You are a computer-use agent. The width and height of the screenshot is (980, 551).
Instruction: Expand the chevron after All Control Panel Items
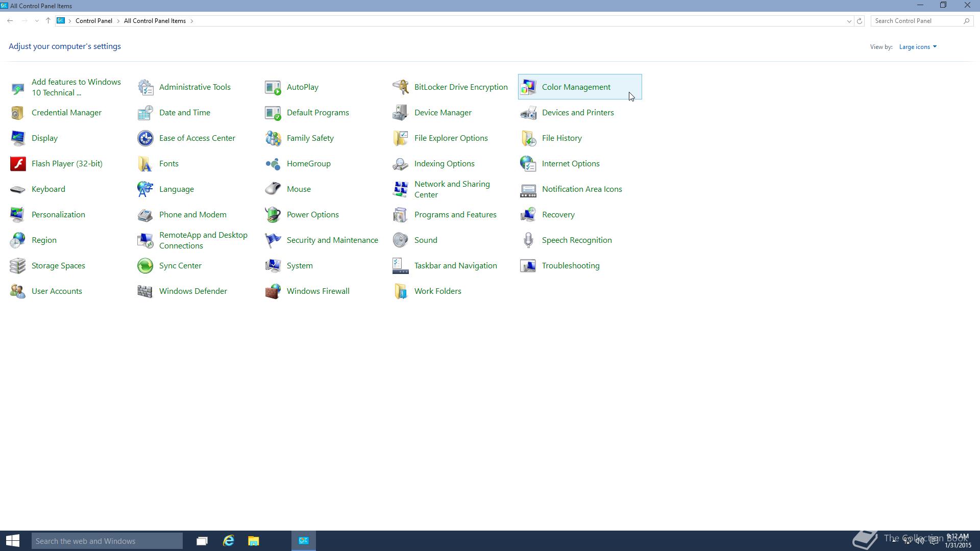point(192,21)
